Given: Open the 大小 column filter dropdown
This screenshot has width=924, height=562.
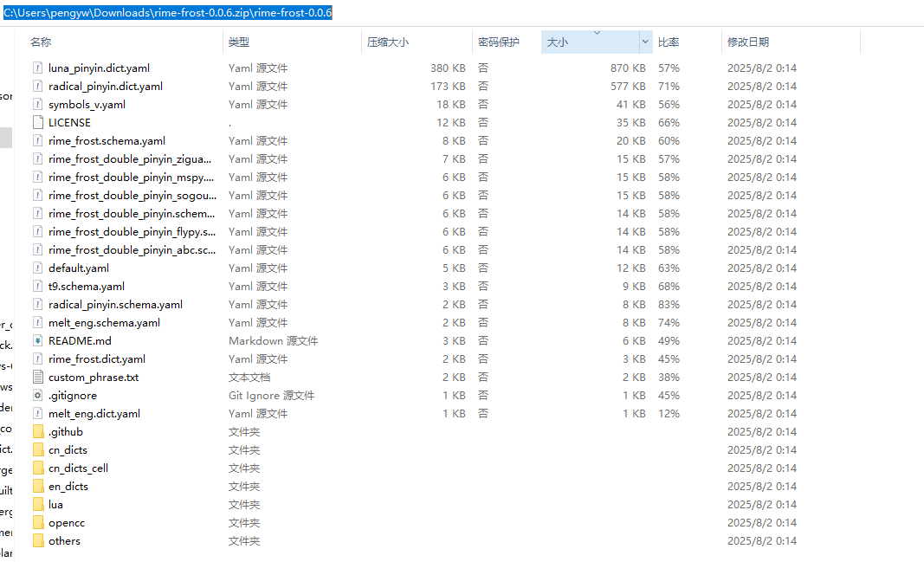Looking at the screenshot, I should click(x=643, y=42).
